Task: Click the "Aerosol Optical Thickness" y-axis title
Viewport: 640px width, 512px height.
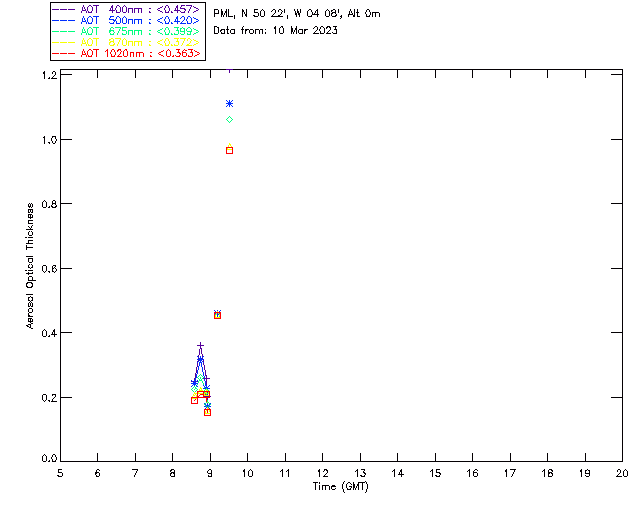Action: [x=30, y=266]
